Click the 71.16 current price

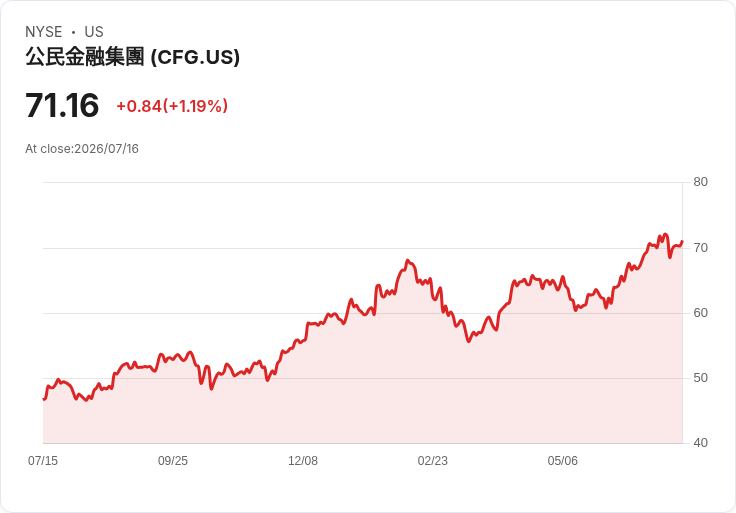pyautogui.click(x=62, y=105)
